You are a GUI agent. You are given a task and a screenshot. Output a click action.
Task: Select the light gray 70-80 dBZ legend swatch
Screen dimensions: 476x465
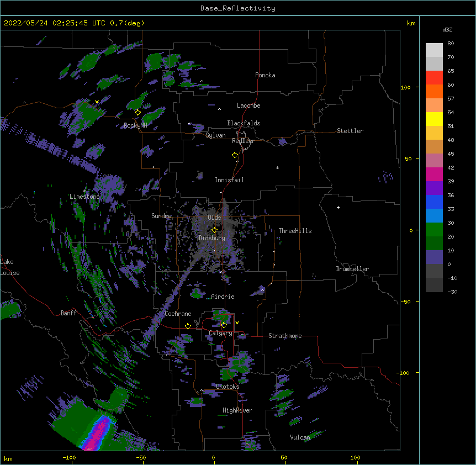click(434, 50)
